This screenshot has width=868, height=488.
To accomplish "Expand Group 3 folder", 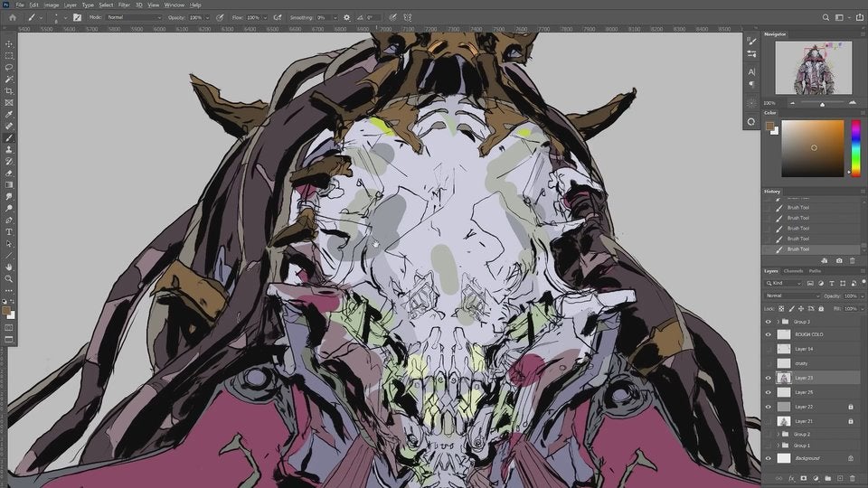I will point(778,322).
